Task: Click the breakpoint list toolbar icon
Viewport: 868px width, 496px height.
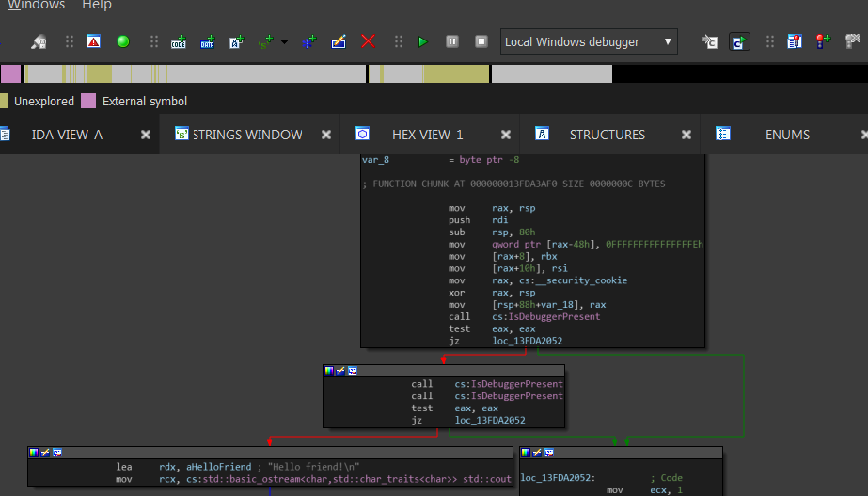Action: pos(795,41)
